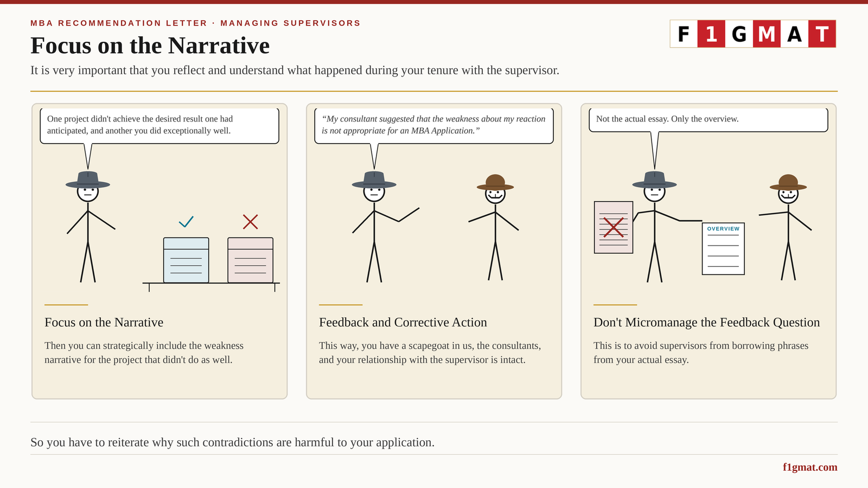Click the bottom sentence about harmful contradictions
The image size is (868, 488).
click(232, 442)
